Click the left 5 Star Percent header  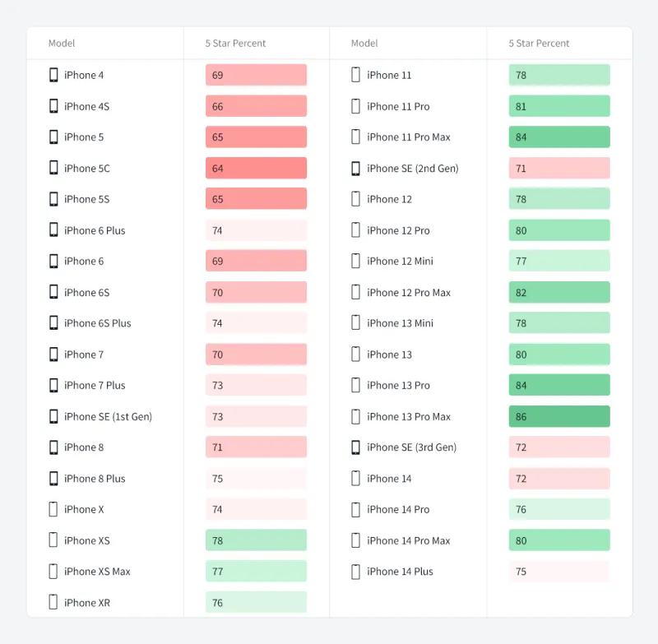[x=235, y=43]
